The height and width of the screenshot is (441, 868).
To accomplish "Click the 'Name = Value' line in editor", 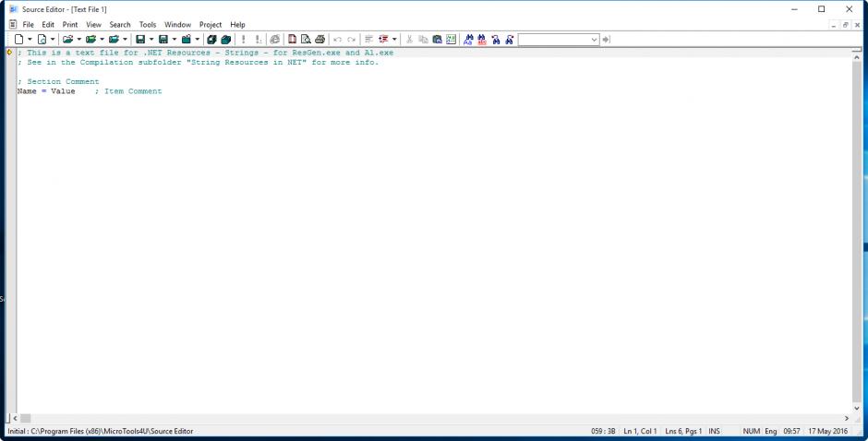I will [x=46, y=91].
